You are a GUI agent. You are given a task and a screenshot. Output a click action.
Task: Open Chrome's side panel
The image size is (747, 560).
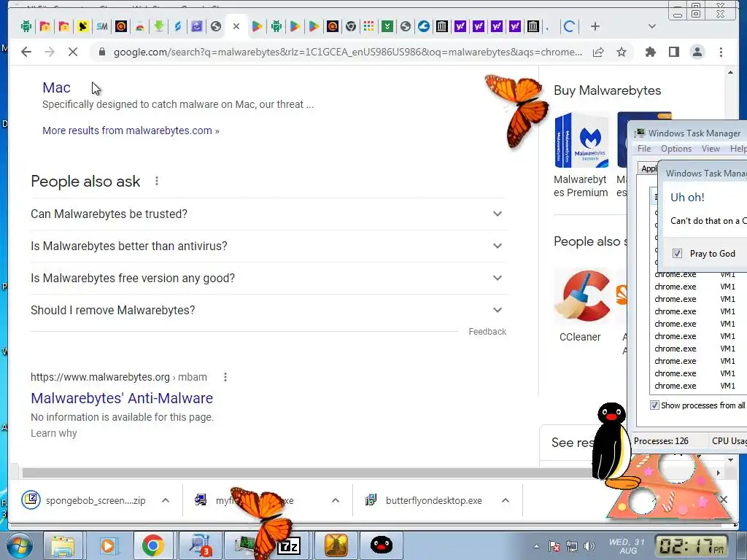[673, 52]
